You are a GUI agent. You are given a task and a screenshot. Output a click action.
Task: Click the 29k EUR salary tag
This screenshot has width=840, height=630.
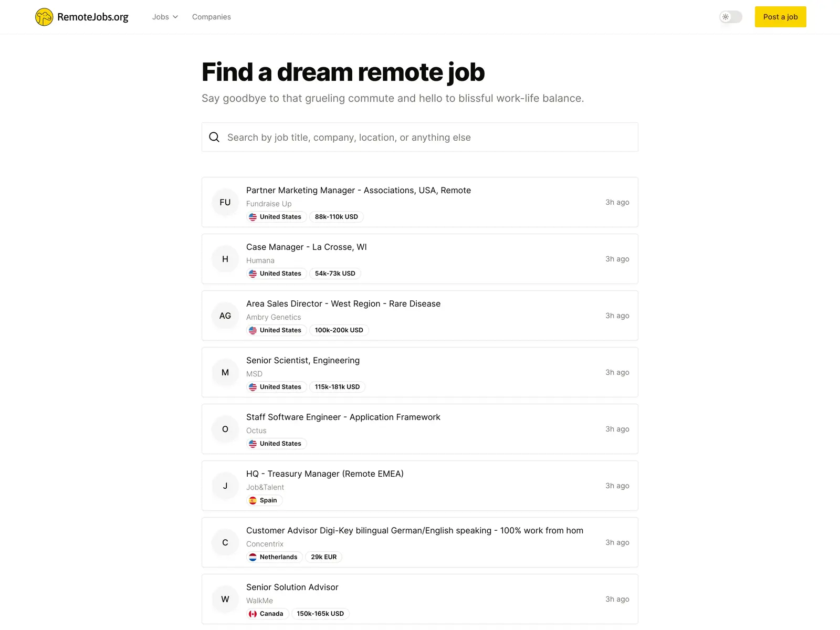pos(324,557)
